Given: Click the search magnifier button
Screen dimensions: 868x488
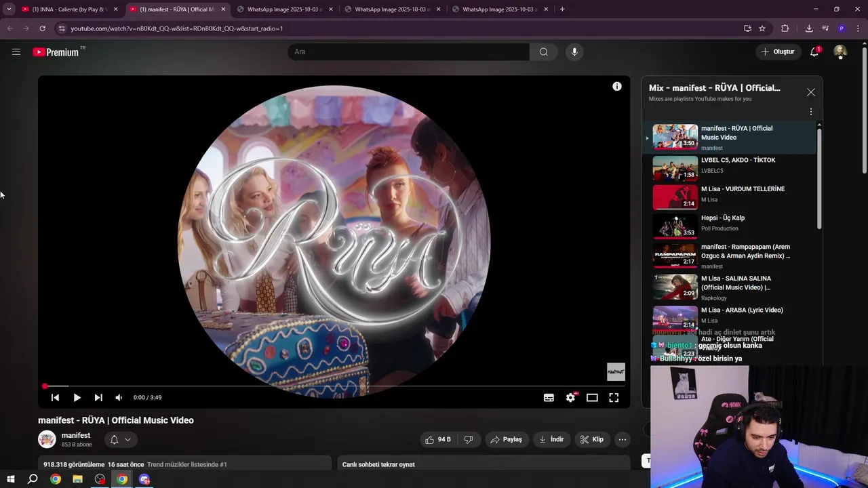Looking at the screenshot, I should coord(544,52).
